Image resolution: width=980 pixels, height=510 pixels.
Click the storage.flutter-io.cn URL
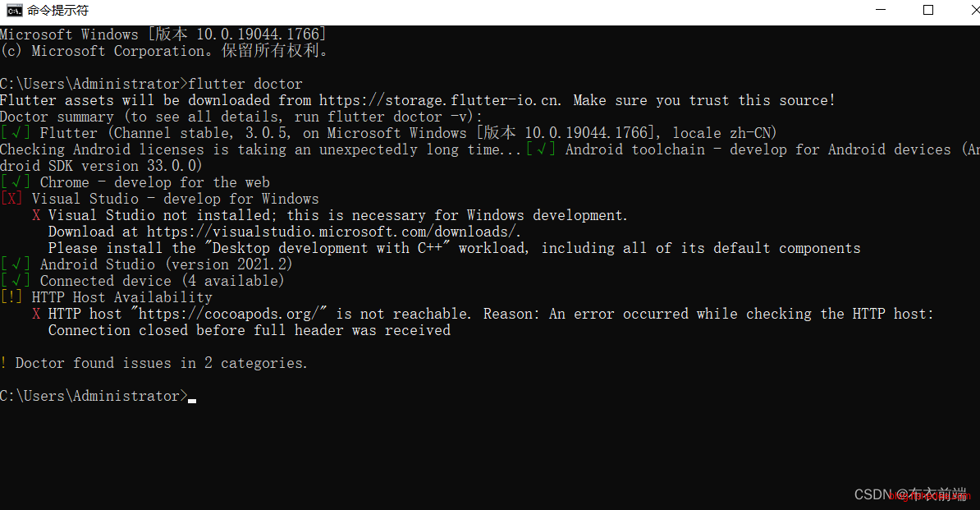coord(440,100)
